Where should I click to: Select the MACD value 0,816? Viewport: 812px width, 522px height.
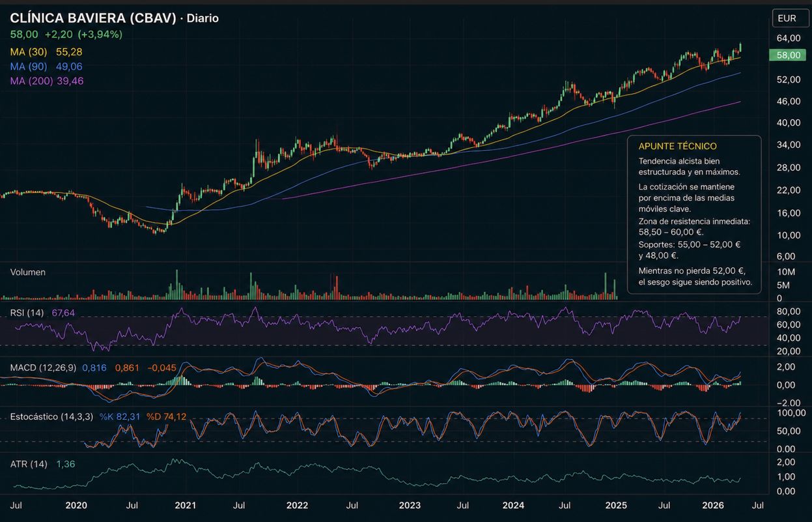coord(94,368)
